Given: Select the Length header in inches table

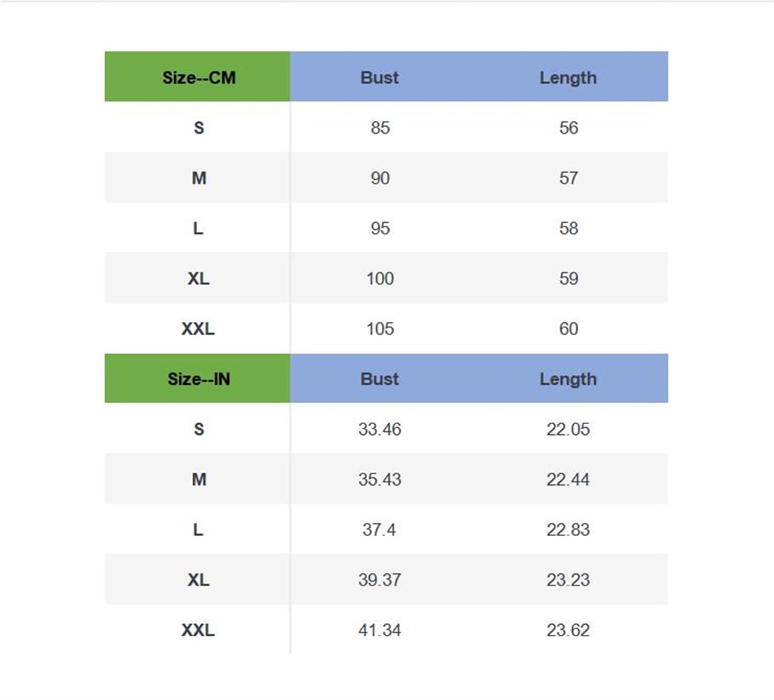Looking at the screenshot, I should coord(568,379).
